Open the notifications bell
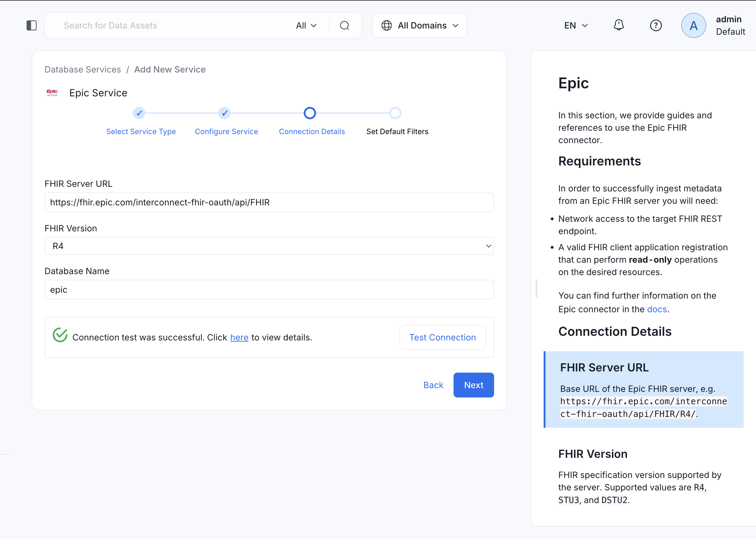Image resolution: width=756 pixels, height=539 pixels. (x=619, y=25)
